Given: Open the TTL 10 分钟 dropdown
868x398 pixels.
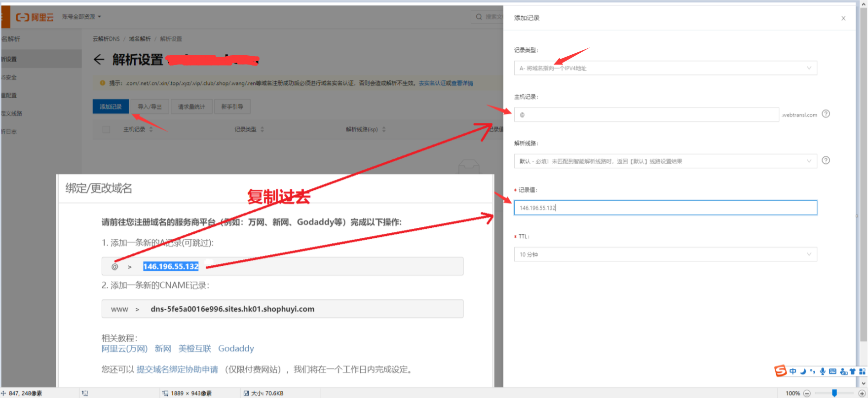Looking at the screenshot, I should [x=665, y=254].
